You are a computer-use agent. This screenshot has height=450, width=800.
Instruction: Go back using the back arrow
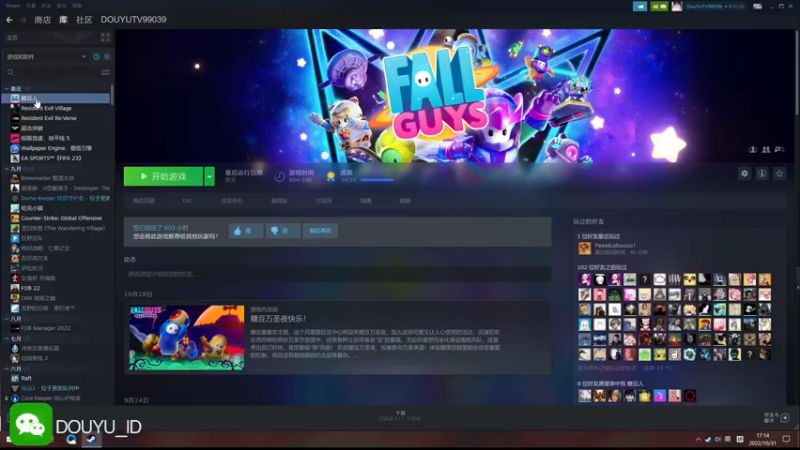point(9,20)
